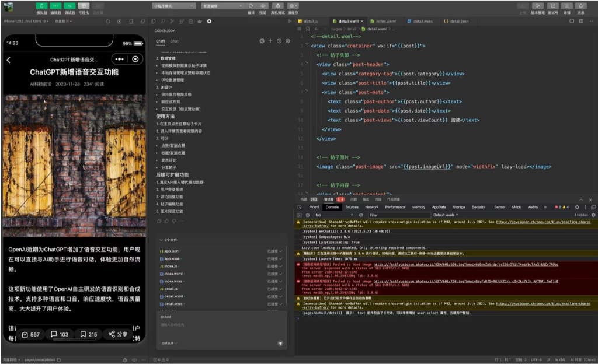This screenshot has width=598, height=364.
Task: Open the default model dropdown in CodeBuddy
Action: click(x=169, y=343)
